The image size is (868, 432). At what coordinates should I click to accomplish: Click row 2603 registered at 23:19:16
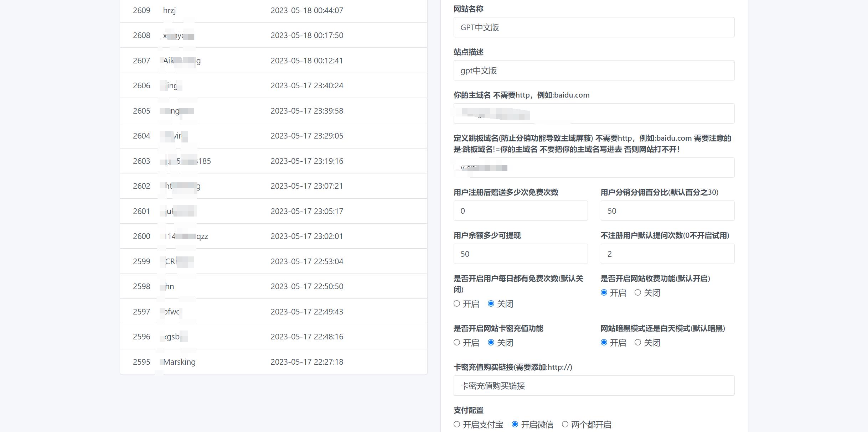(273, 161)
